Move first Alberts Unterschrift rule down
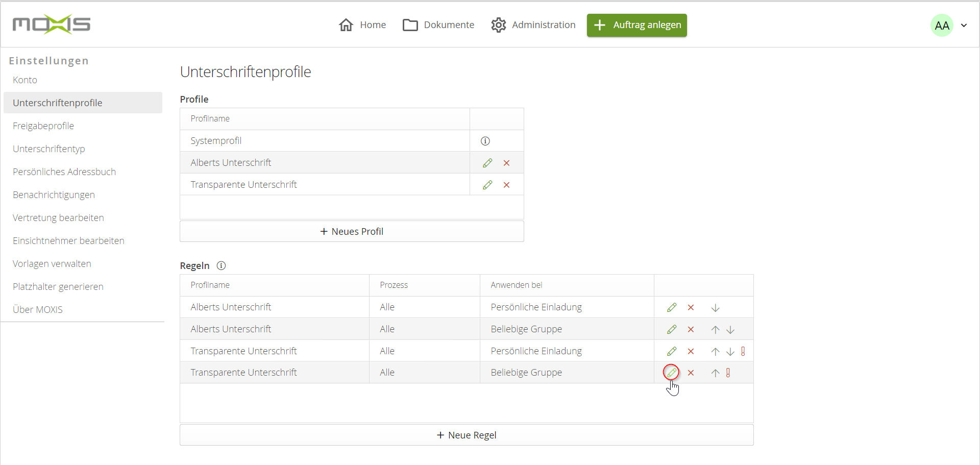 [x=715, y=308]
